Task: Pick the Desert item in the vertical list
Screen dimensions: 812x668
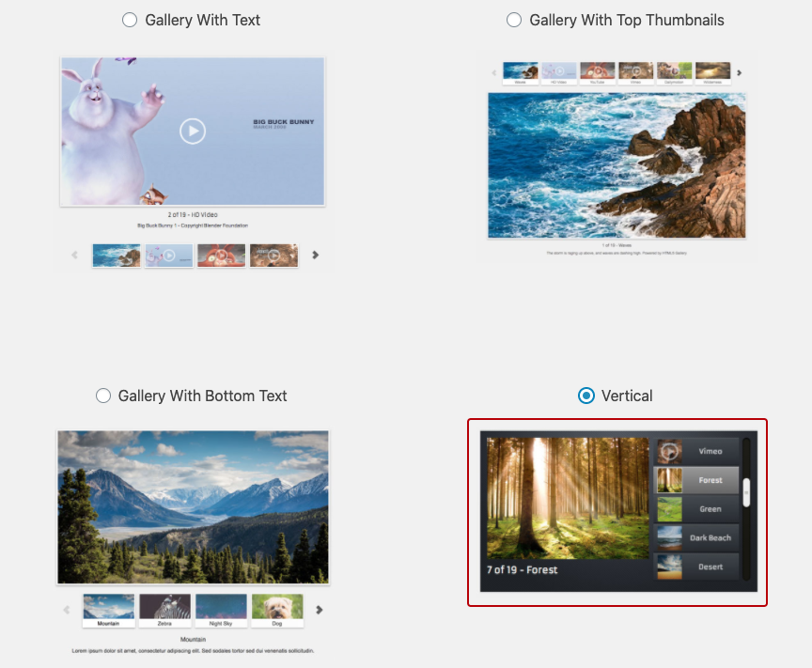Action: tap(696, 567)
